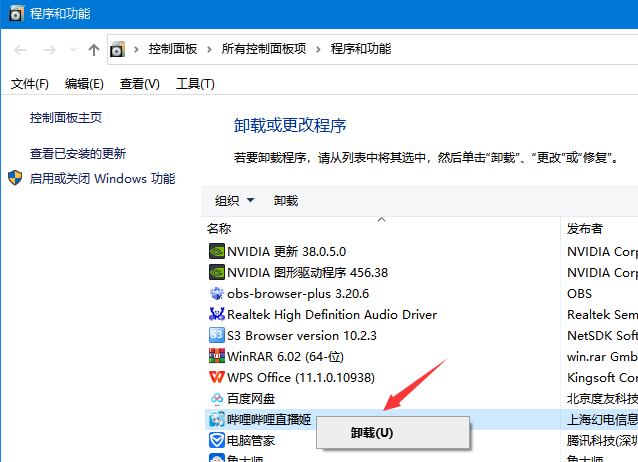This screenshot has height=462, width=638.
Task: Click the WPS Office red W icon
Action: point(216,377)
